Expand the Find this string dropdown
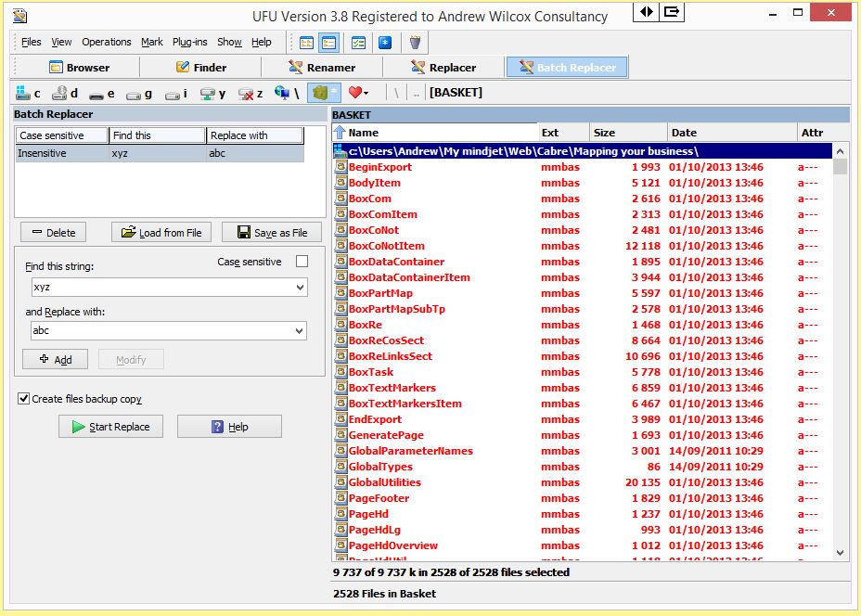Viewport: 861px width, 616px height. 300,288
